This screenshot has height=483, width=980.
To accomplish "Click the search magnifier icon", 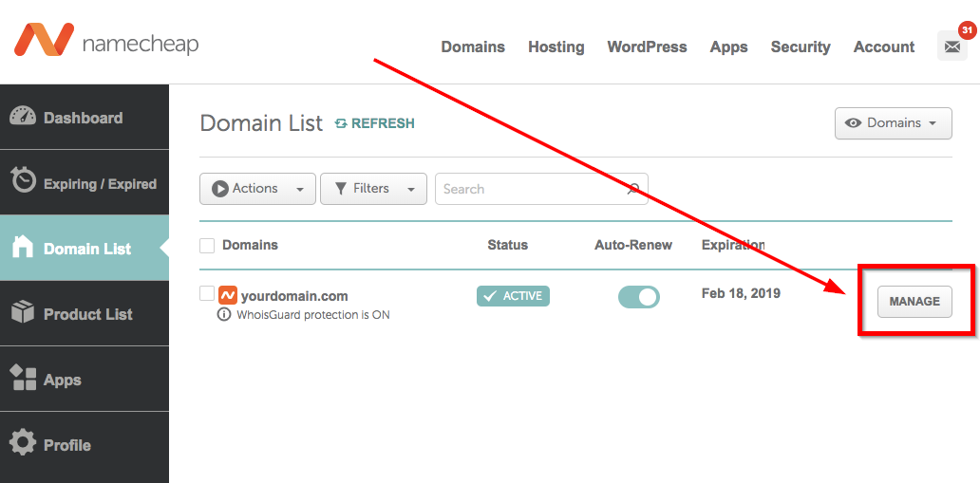I will [x=633, y=189].
